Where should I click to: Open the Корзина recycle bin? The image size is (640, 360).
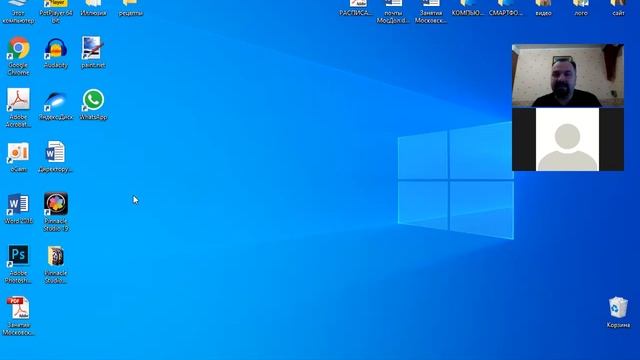point(618,313)
